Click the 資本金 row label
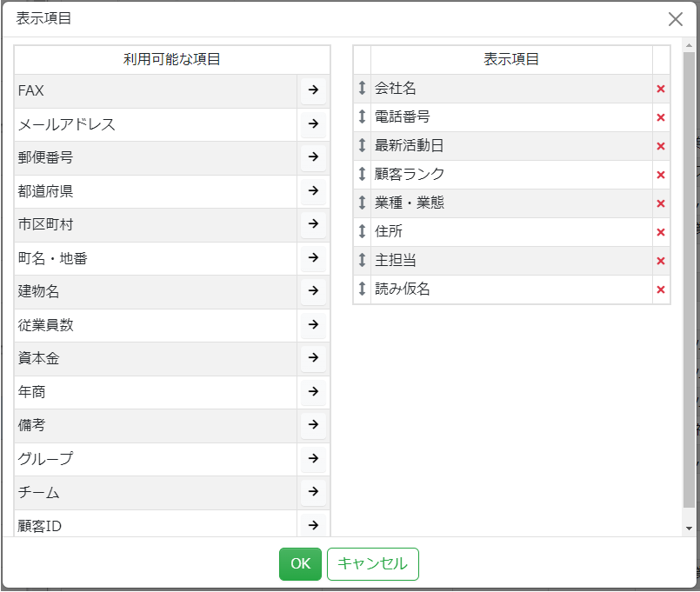The height and width of the screenshot is (592, 700). click(x=38, y=358)
